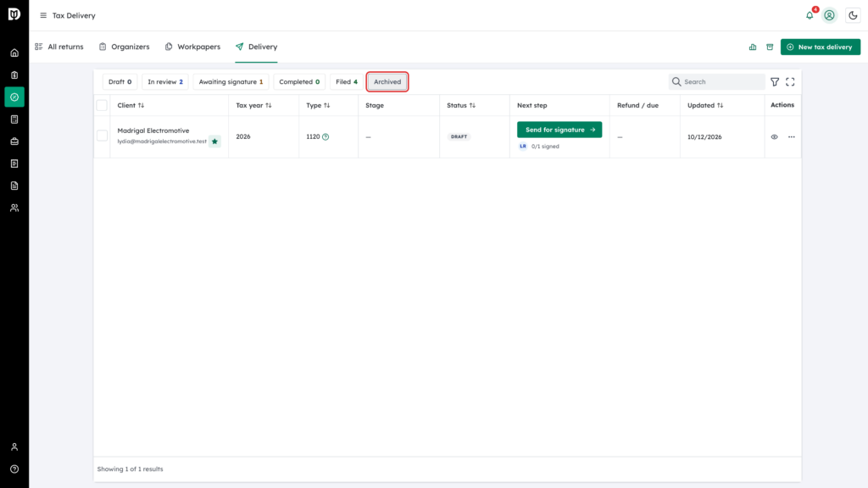Viewport: 868px width, 488px height.
Task: Click the info icon next to 1120
Action: pos(325,136)
